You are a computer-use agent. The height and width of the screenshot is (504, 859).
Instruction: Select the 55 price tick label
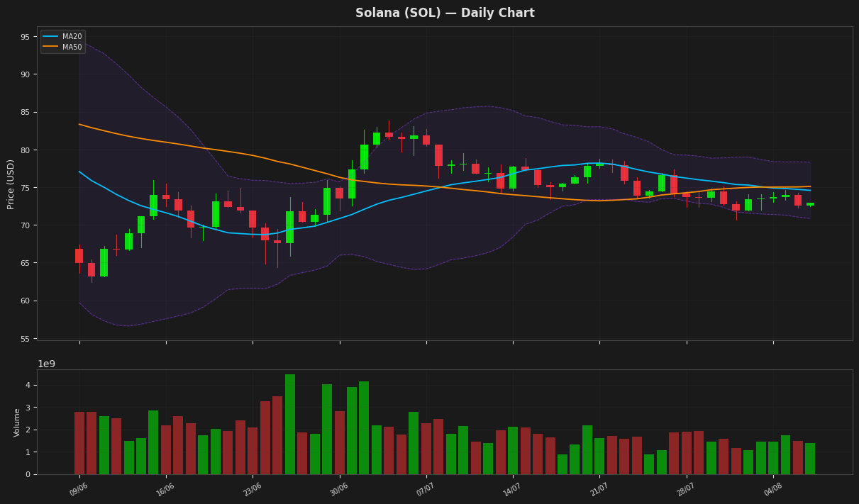click(x=26, y=339)
